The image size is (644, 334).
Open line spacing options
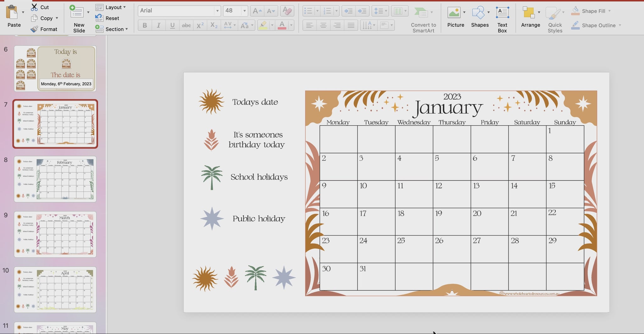(x=380, y=11)
